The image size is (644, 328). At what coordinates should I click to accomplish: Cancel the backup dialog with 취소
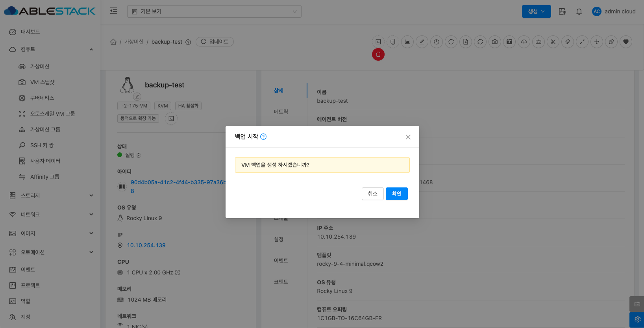coord(372,194)
